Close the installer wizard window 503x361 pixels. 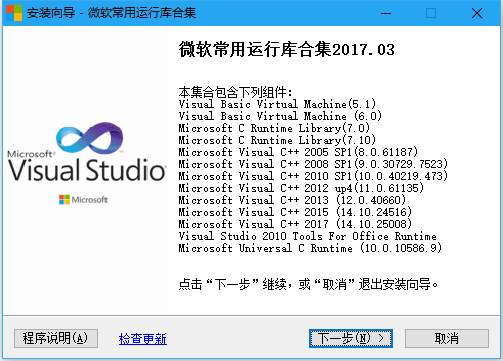(477, 13)
